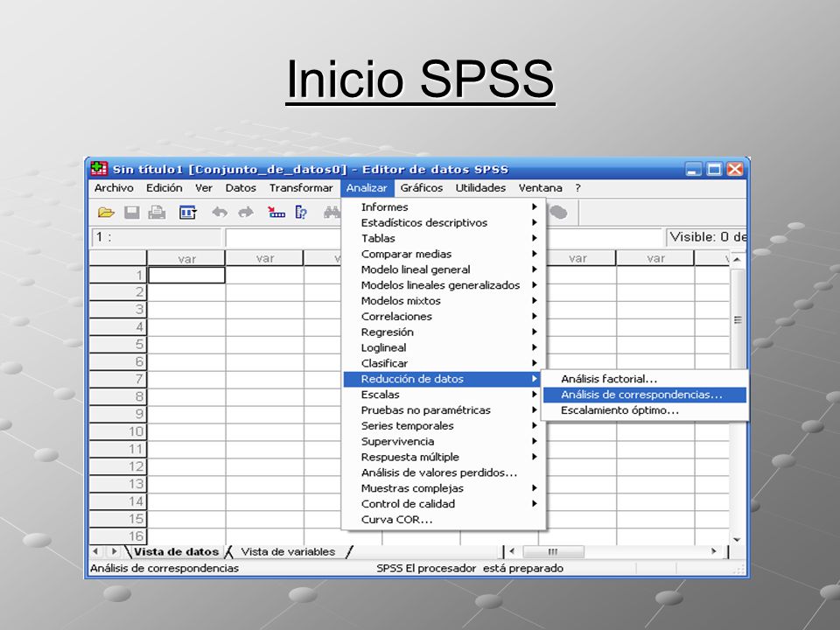Click the cell reference box showing 1 :
Screen dimensions: 840x630
pos(156,237)
